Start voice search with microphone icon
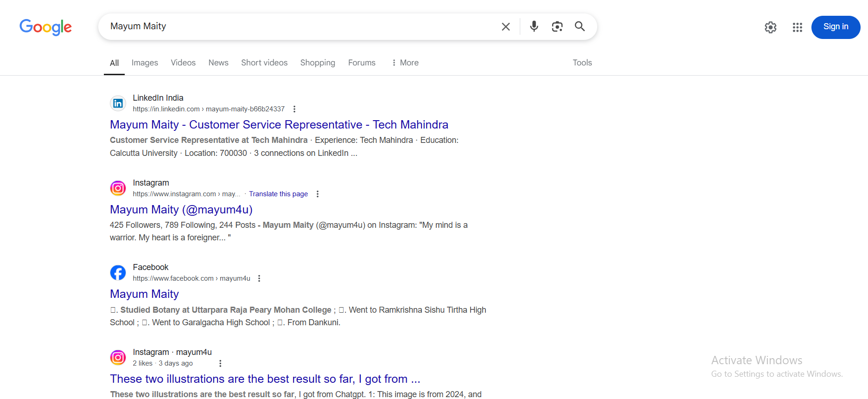The image size is (868, 399). coord(534,26)
